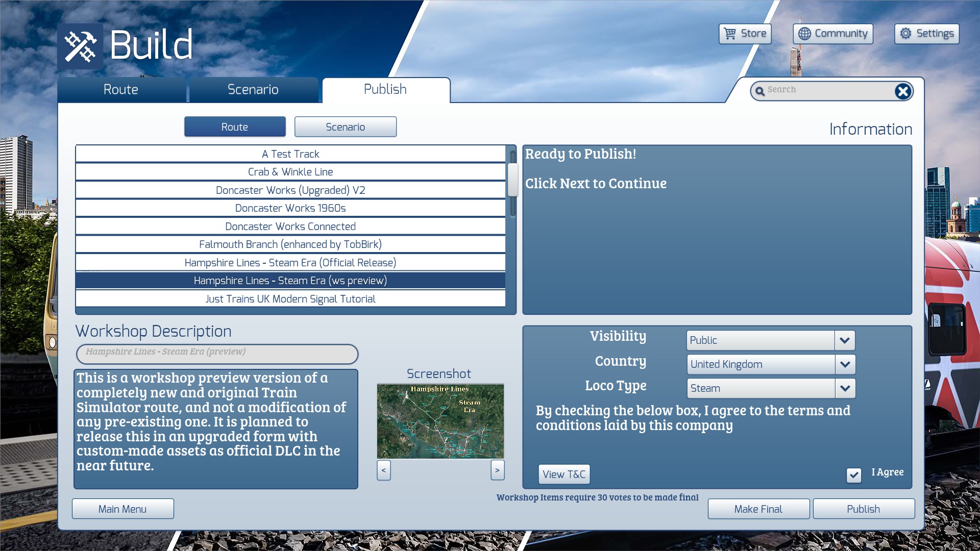Open Settings with the gear icon
Viewport: 980px width, 551px height.
(905, 34)
